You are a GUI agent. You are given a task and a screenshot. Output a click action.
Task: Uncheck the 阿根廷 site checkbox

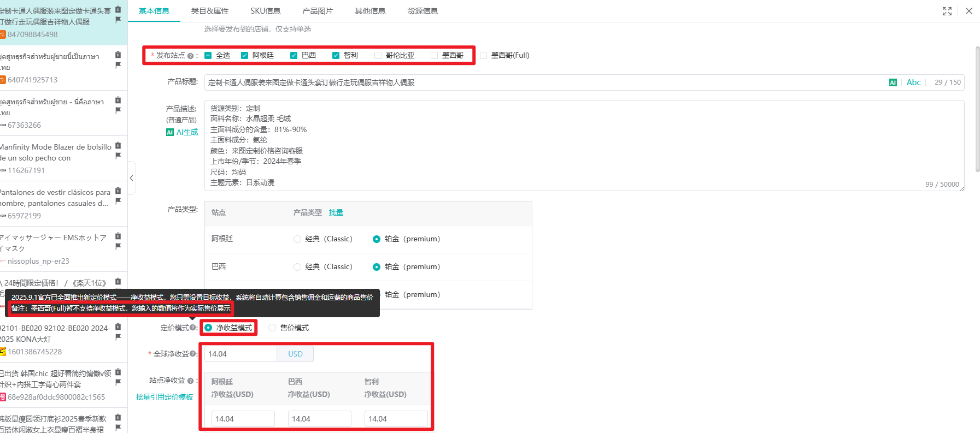click(245, 55)
